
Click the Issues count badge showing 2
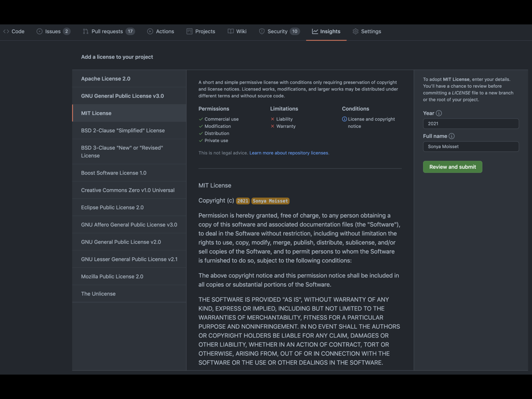66,31
